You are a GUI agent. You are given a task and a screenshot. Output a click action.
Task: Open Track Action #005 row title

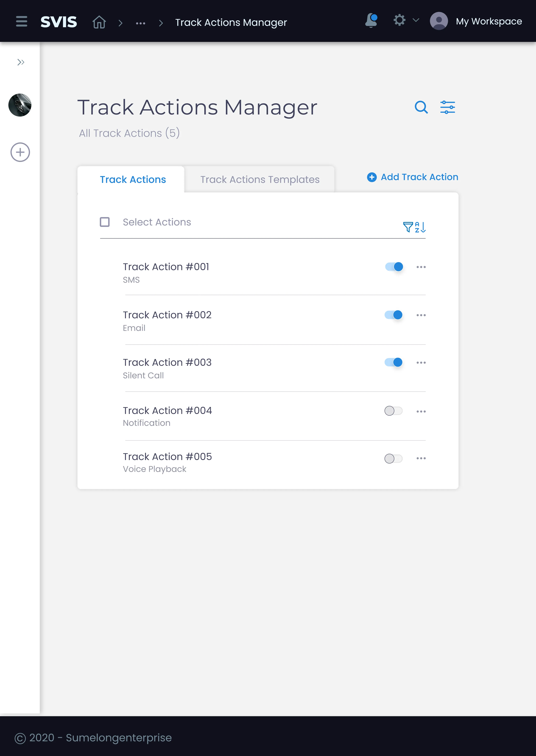(x=167, y=457)
